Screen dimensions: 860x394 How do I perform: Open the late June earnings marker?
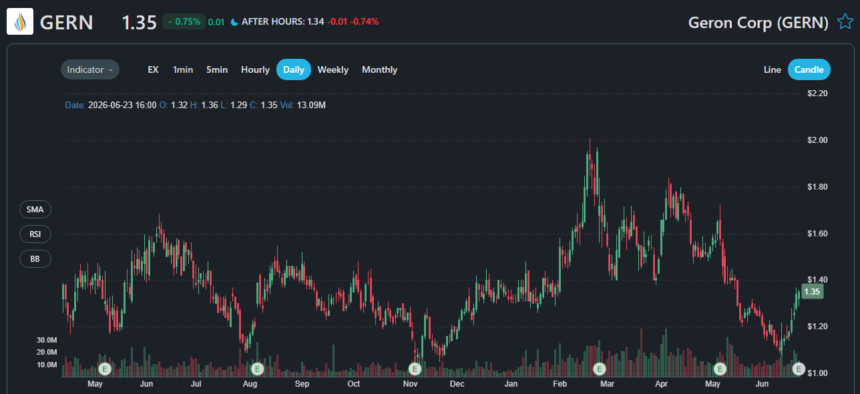click(799, 368)
